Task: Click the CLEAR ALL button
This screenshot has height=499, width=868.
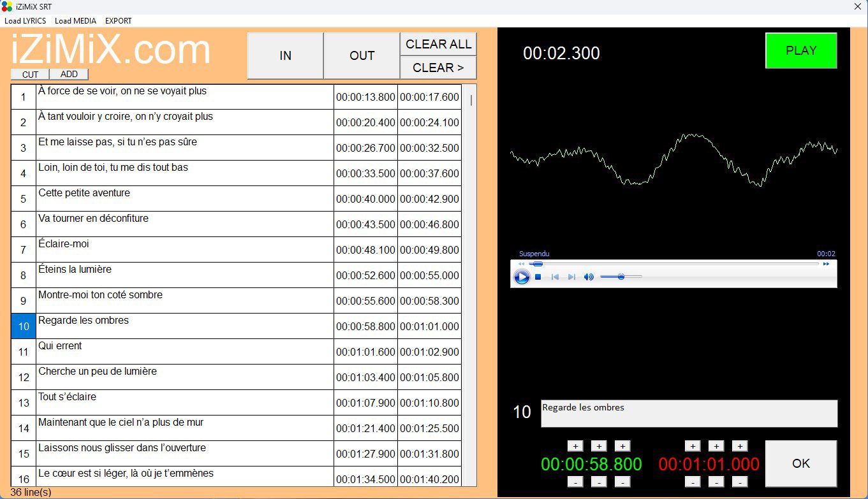Action: (439, 44)
